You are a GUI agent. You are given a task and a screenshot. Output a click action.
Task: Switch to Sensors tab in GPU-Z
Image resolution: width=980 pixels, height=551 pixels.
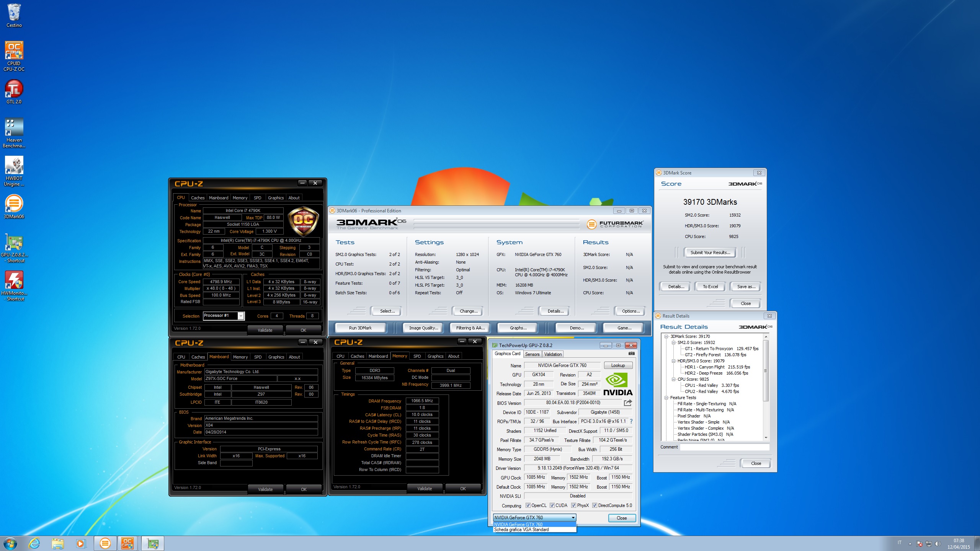click(x=532, y=354)
